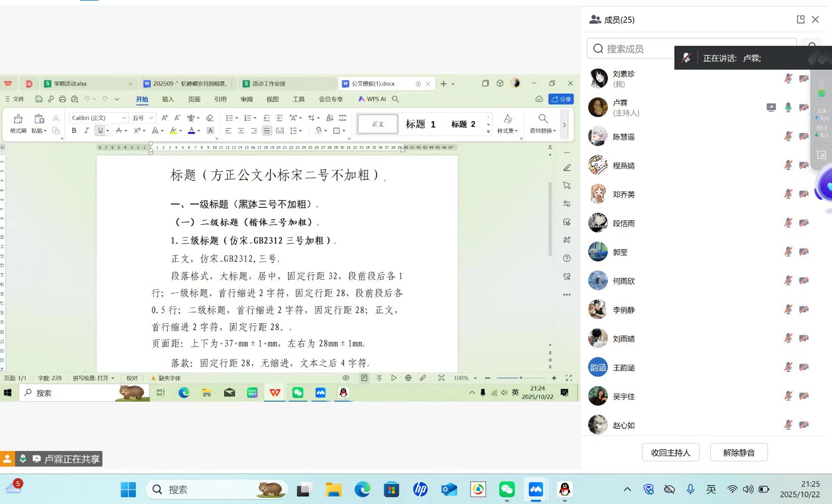Screen dimensions: 832x504
Task: Click the screen-share icon beside 卢霖
Action: click(771, 108)
